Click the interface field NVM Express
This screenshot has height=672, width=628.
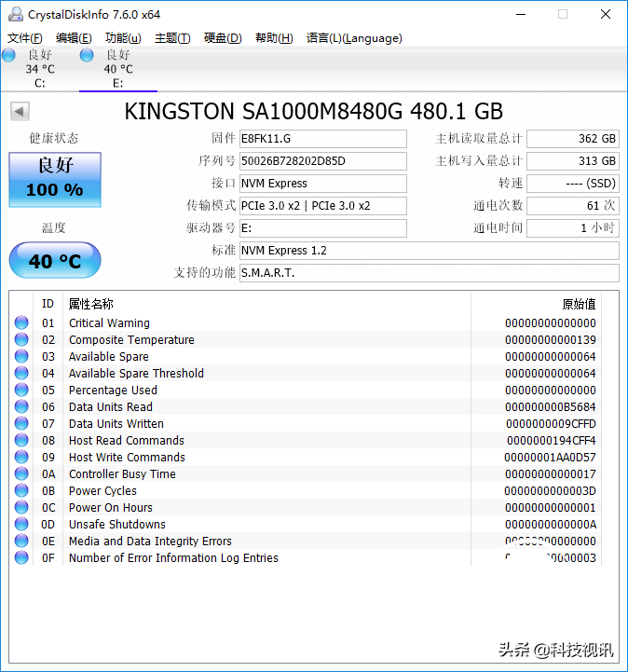[x=323, y=184]
